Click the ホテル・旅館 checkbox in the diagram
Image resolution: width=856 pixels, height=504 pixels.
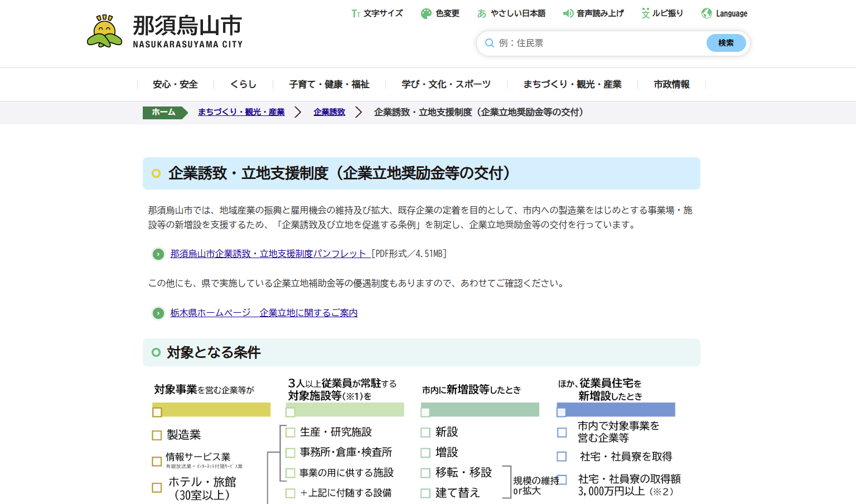pyautogui.click(x=157, y=488)
